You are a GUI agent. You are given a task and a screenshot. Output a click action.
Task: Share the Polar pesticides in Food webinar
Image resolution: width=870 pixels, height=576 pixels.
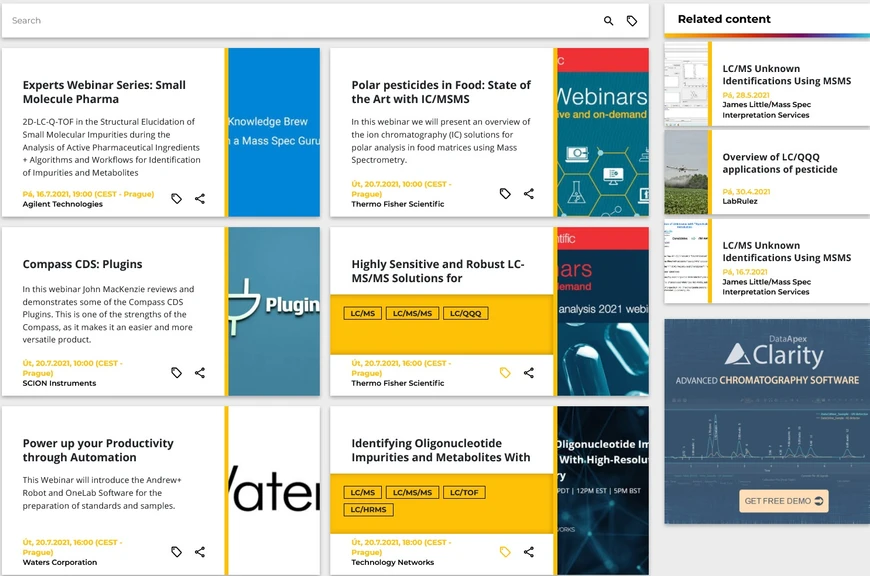(529, 194)
